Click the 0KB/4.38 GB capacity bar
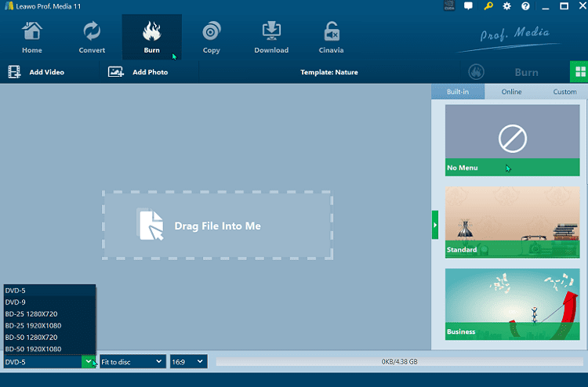The image size is (588, 387). click(399, 361)
